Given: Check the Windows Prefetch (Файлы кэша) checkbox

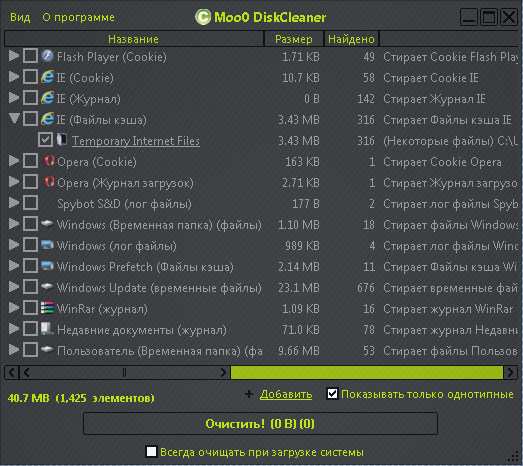Looking at the screenshot, I should (x=30, y=266).
